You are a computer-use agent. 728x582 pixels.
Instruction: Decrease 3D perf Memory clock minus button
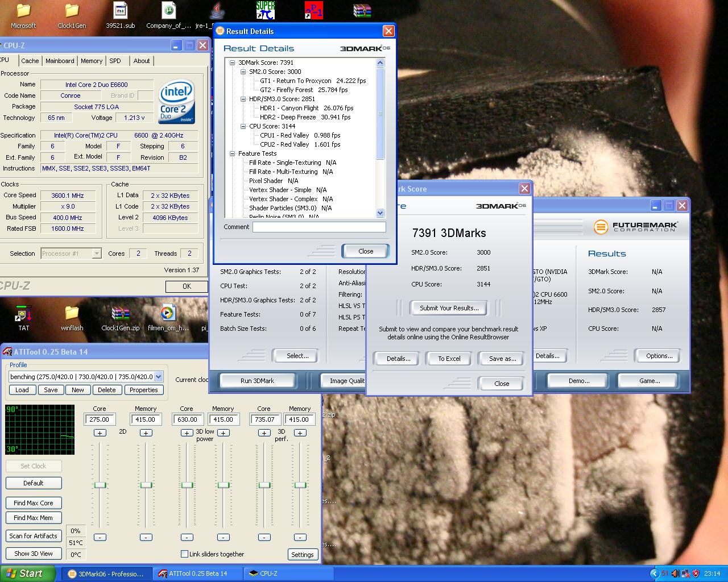point(300,537)
